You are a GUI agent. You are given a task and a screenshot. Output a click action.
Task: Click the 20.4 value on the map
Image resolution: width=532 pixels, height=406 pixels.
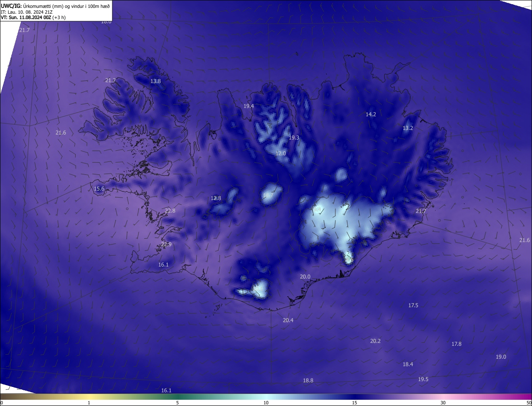pos(288,320)
